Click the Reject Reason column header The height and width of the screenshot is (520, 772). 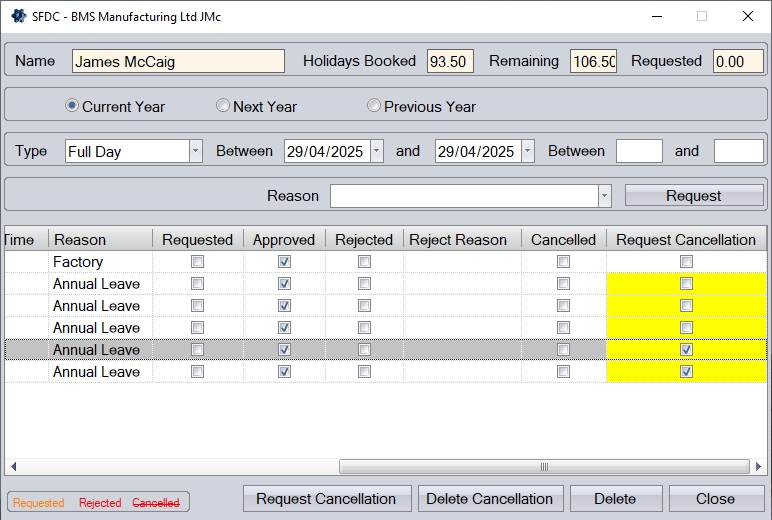(x=458, y=240)
